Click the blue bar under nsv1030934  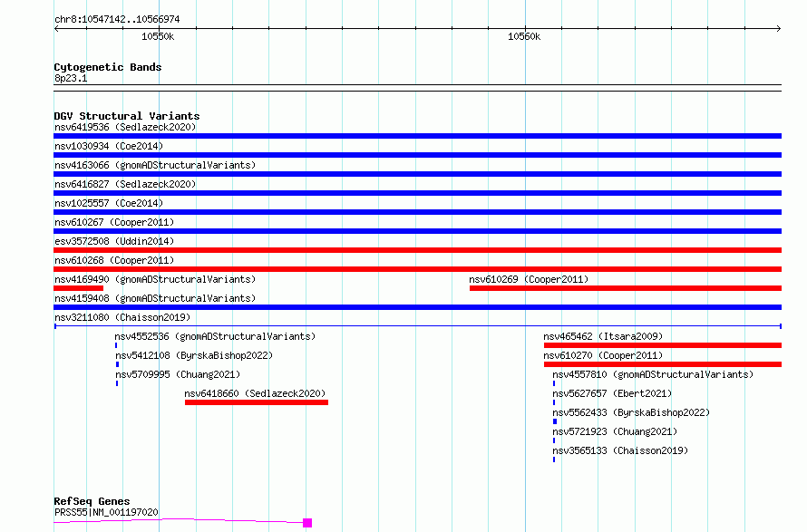click(417, 155)
